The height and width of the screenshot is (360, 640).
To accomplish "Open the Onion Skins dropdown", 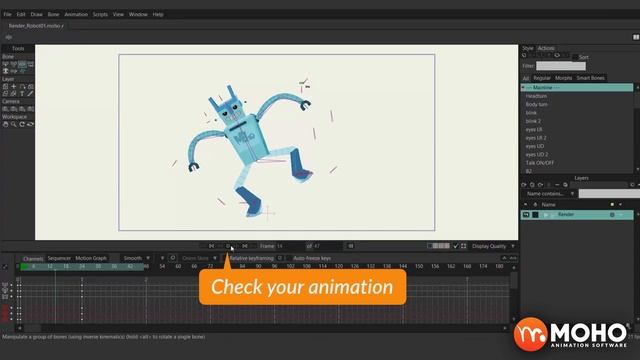I will 199,258.
